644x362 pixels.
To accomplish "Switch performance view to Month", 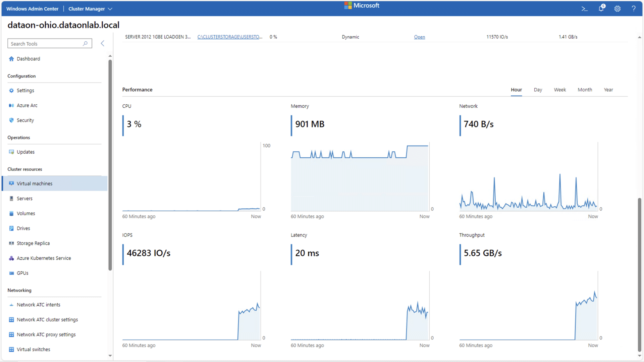I will pos(585,90).
